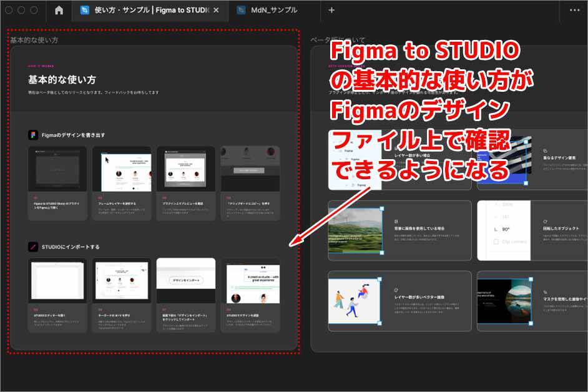Click the Home icon in the tab bar
The height and width of the screenshot is (392, 588).
click(x=59, y=10)
